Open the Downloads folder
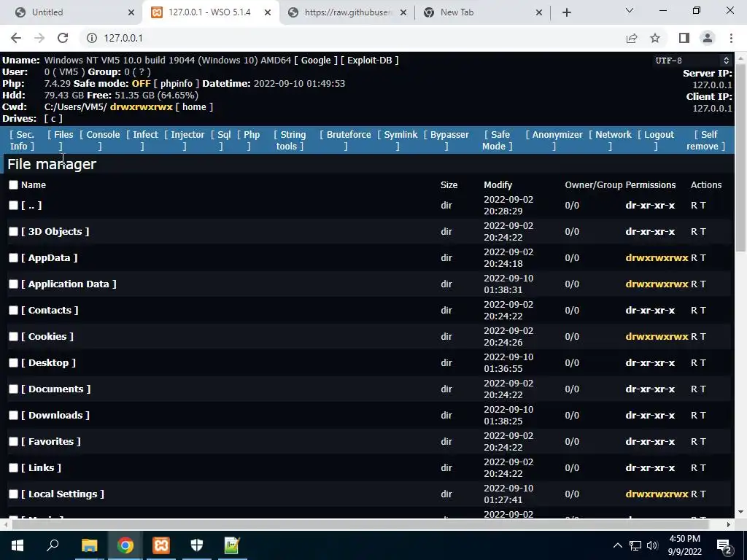 (55, 415)
